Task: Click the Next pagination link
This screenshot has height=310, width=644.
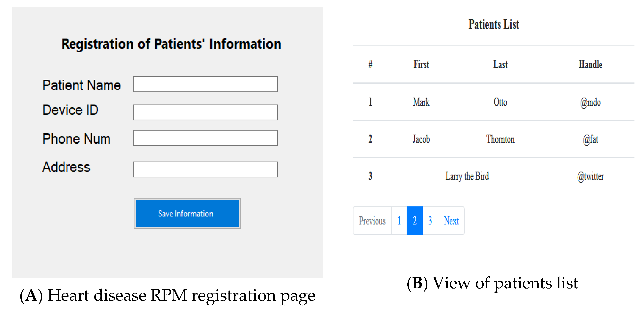Action: click(451, 221)
